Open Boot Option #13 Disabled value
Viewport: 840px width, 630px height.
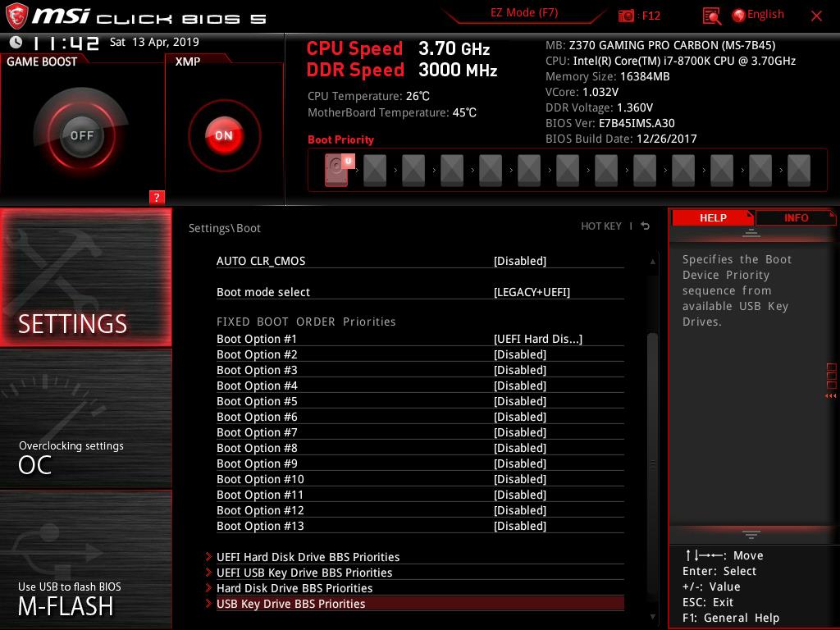519,526
